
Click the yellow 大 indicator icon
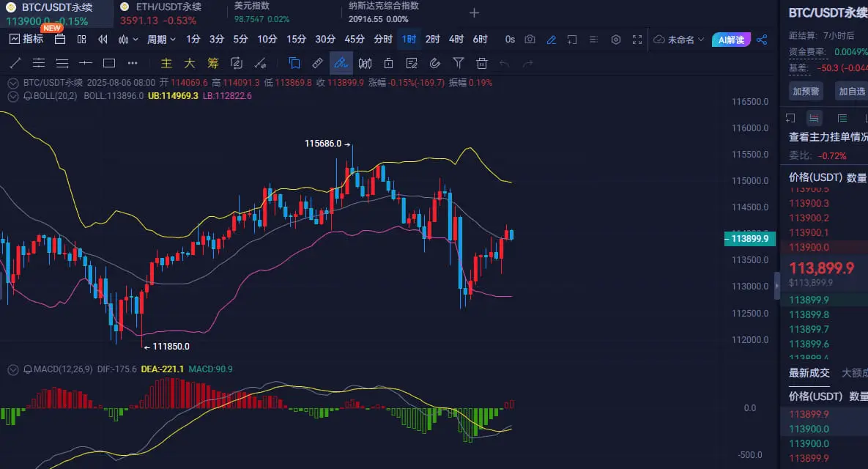click(189, 63)
